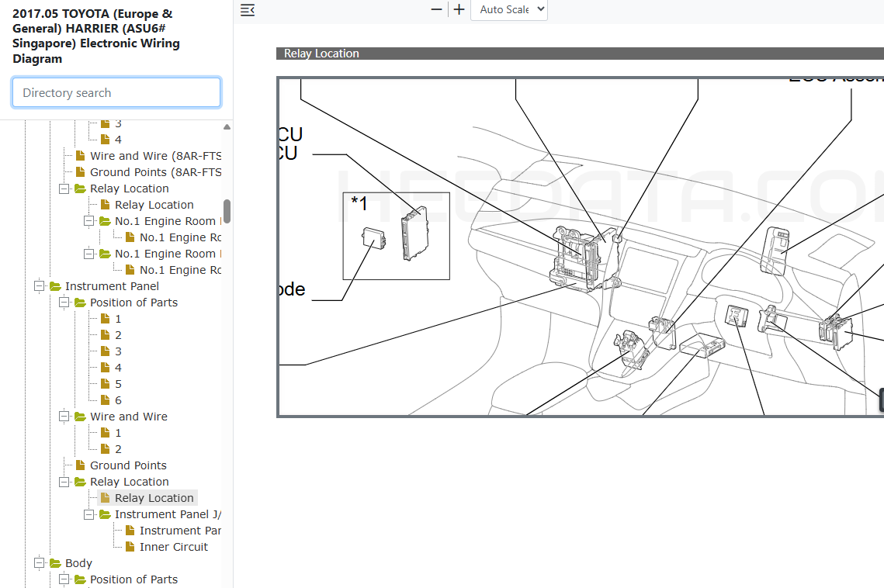The height and width of the screenshot is (588, 884).
Task: Click the Body folder label
Action: [x=78, y=562]
